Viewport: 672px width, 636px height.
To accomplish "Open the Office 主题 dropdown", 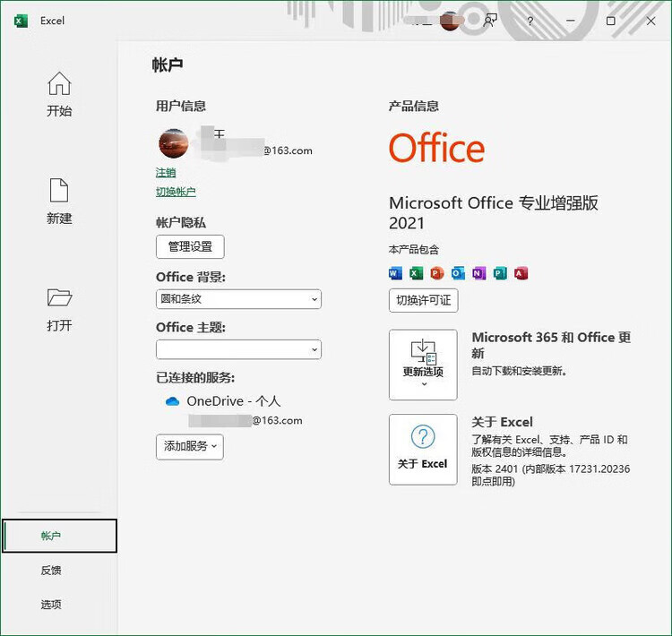I will (238, 348).
